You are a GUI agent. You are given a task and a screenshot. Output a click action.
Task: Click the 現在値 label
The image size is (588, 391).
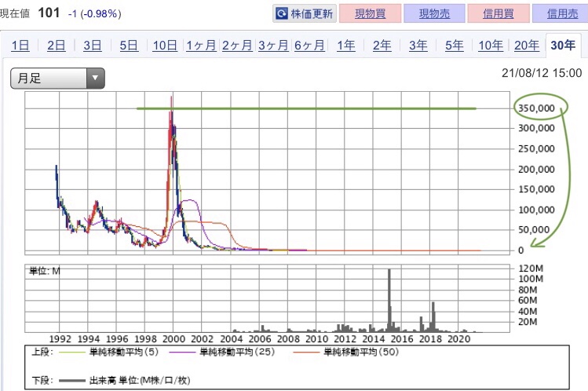tap(15, 14)
